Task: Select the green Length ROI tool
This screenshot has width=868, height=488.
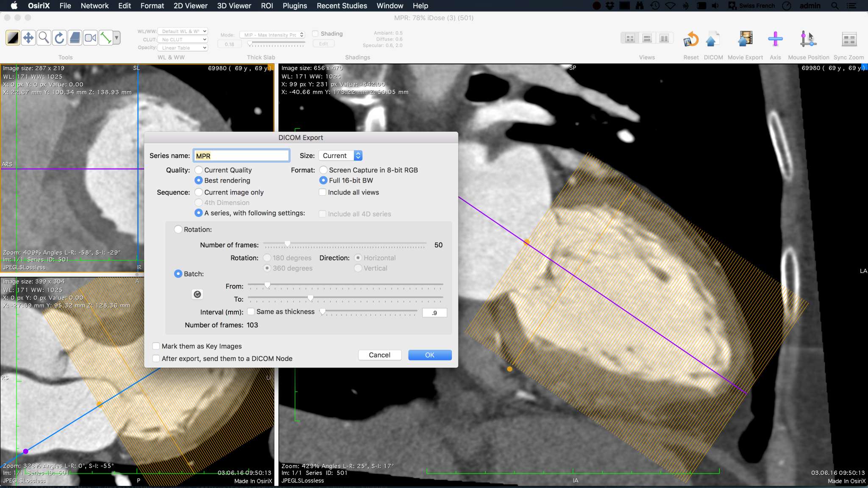Action: click(x=106, y=38)
